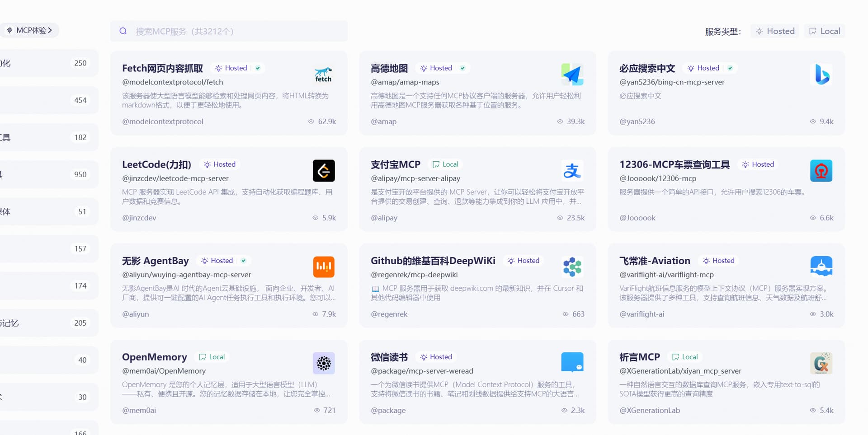Open the 析言MCP service title
868x435 pixels.
point(640,357)
